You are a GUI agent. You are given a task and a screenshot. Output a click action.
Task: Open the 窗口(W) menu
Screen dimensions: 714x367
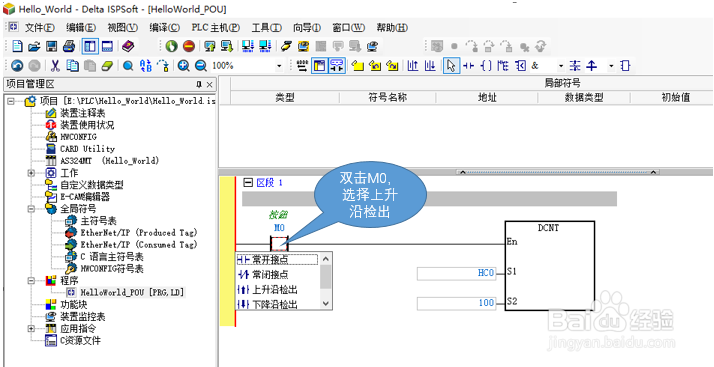348,28
